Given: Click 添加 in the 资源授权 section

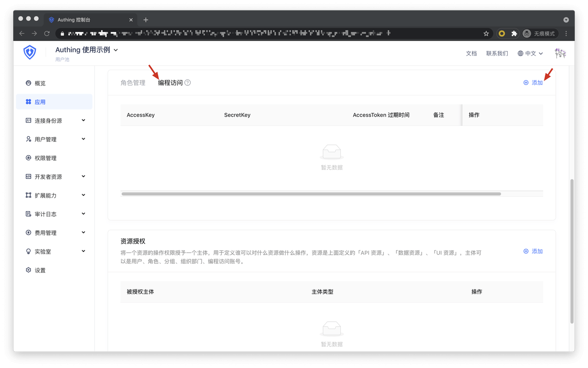Looking at the screenshot, I should pyautogui.click(x=533, y=251).
